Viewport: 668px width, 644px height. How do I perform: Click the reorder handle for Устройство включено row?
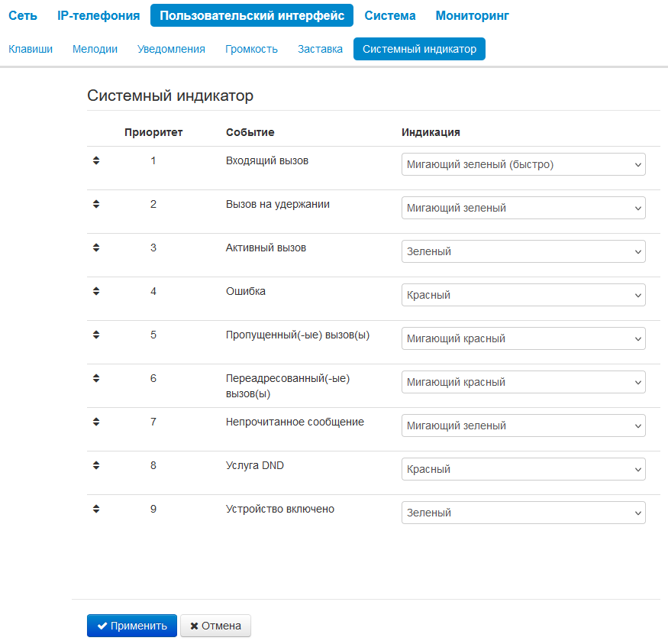(96, 509)
